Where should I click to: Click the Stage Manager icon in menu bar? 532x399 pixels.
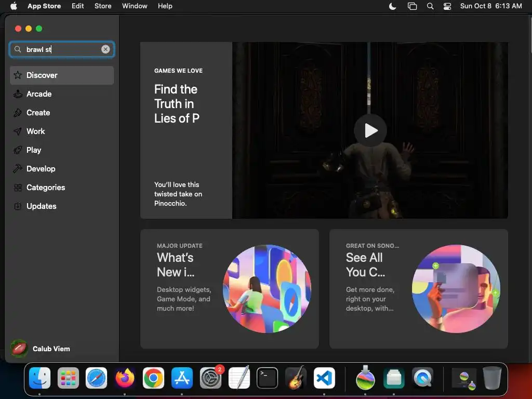point(412,6)
